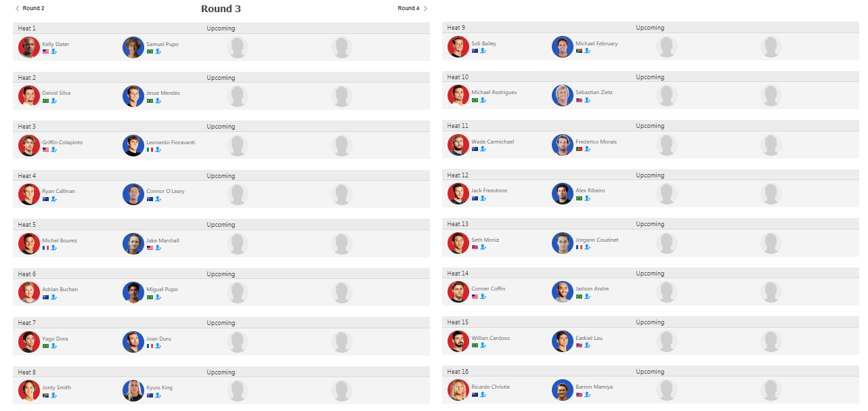Click the Brazil flag under Deivid Silva
Screen dimensions: 868x411
(45, 100)
